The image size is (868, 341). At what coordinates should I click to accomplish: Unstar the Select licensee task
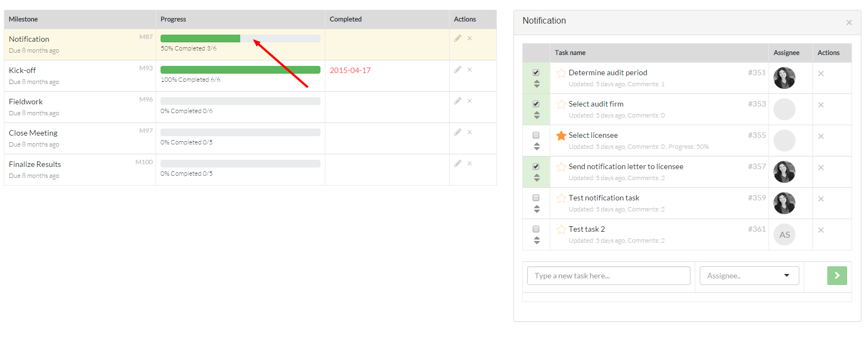pos(561,136)
